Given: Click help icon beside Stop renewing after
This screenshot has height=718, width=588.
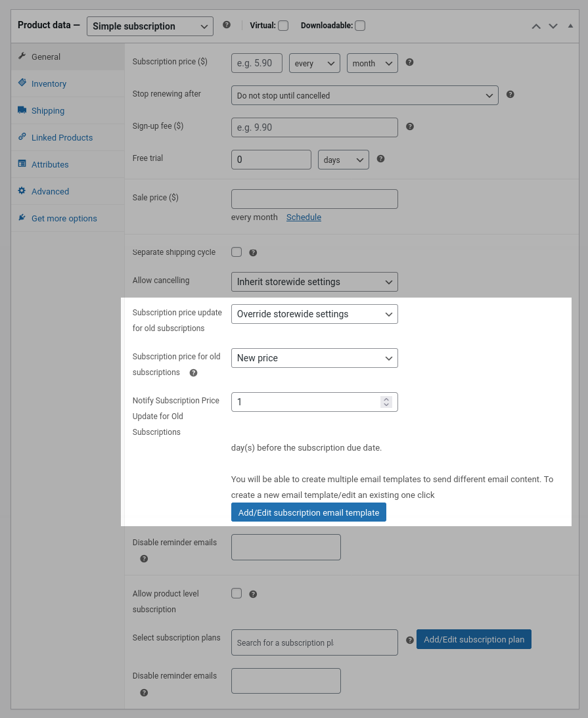Looking at the screenshot, I should tap(510, 95).
